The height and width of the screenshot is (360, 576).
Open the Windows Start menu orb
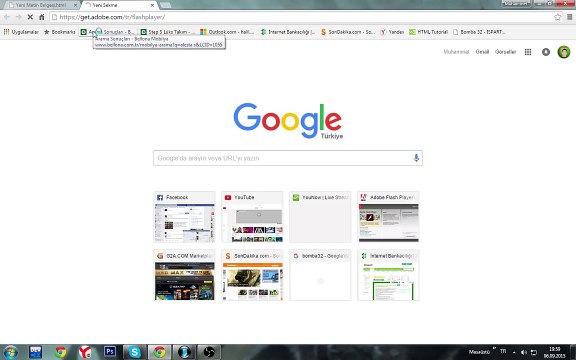coord(10,352)
